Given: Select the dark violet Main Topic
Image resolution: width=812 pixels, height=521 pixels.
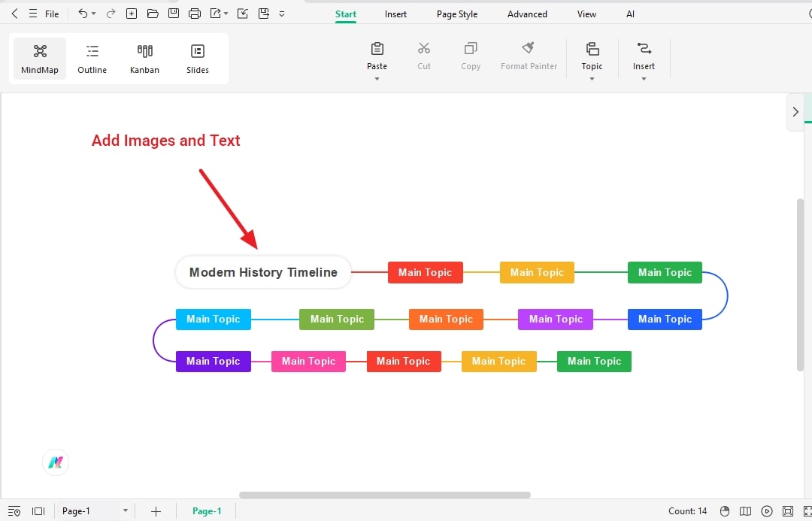Looking at the screenshot, I should (214, 361).
